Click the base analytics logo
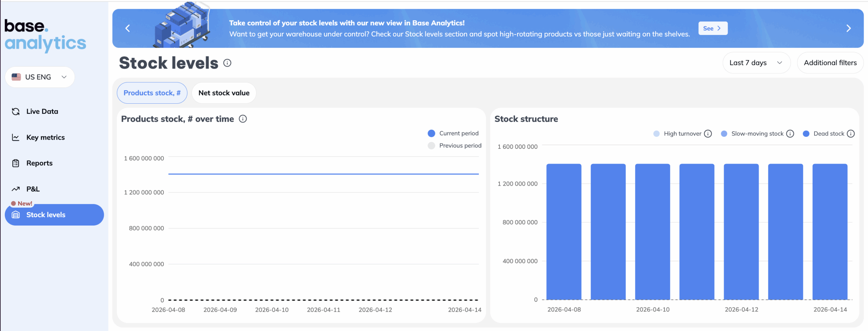Viewport: 868px width, 331px height. click(x=45, y=35)
